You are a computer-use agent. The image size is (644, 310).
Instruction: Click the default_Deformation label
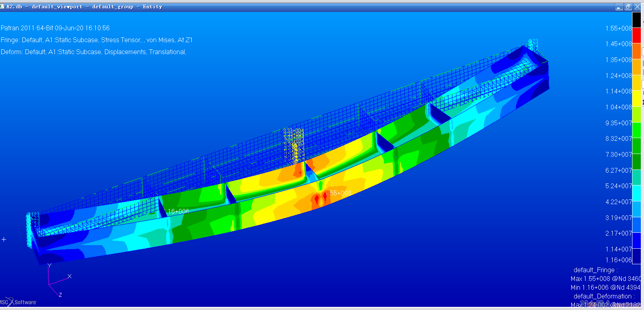604,296
